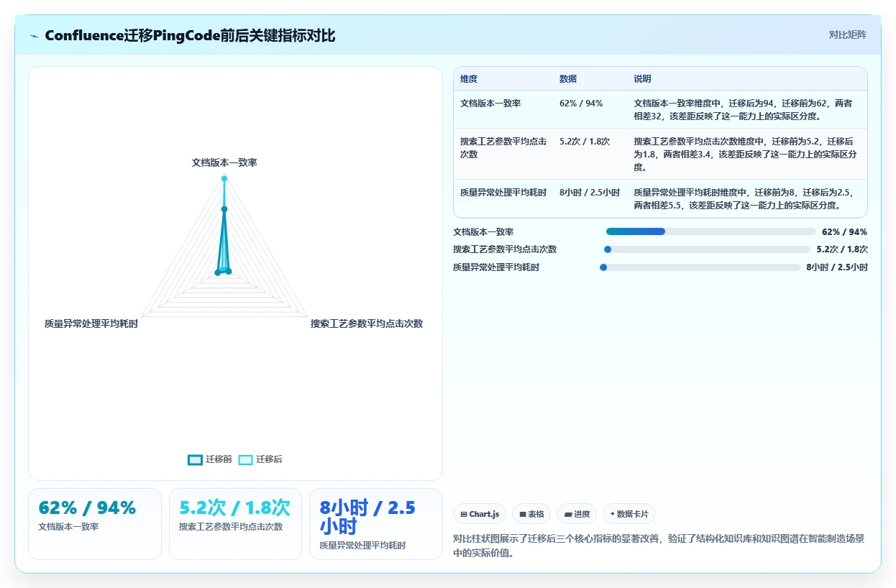Toggle the 迁移后 legend entry

tap(260, 459)
